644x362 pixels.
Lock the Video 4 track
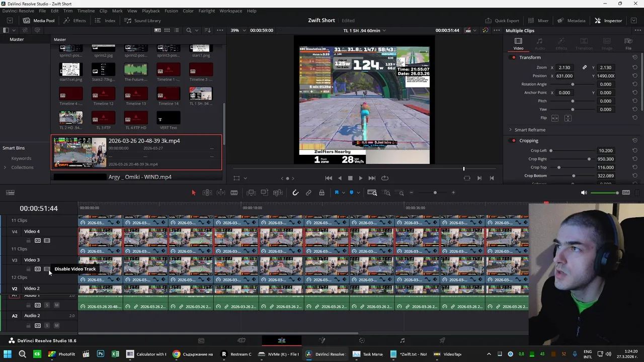point(29,241)
